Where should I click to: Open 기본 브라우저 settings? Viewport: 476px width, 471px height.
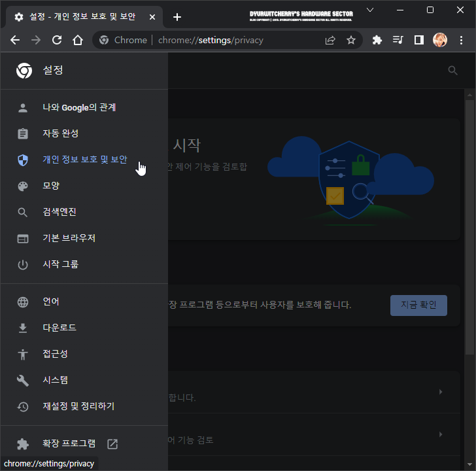(84, 238)
